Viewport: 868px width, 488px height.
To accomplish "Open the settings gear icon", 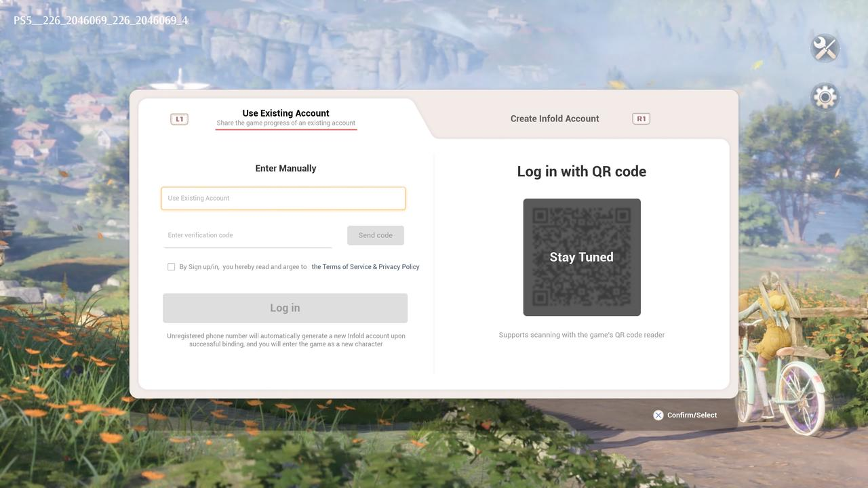I will point(825,97).
